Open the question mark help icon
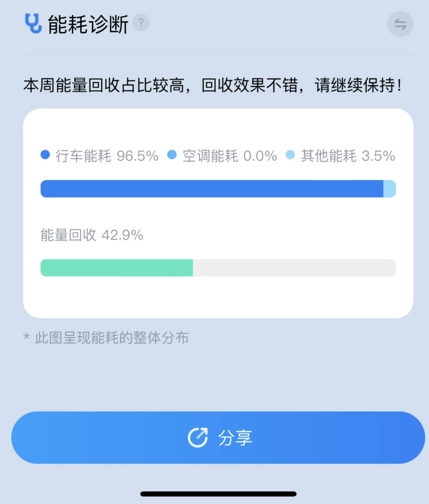The image size is (429, 504). coord(141,23)
